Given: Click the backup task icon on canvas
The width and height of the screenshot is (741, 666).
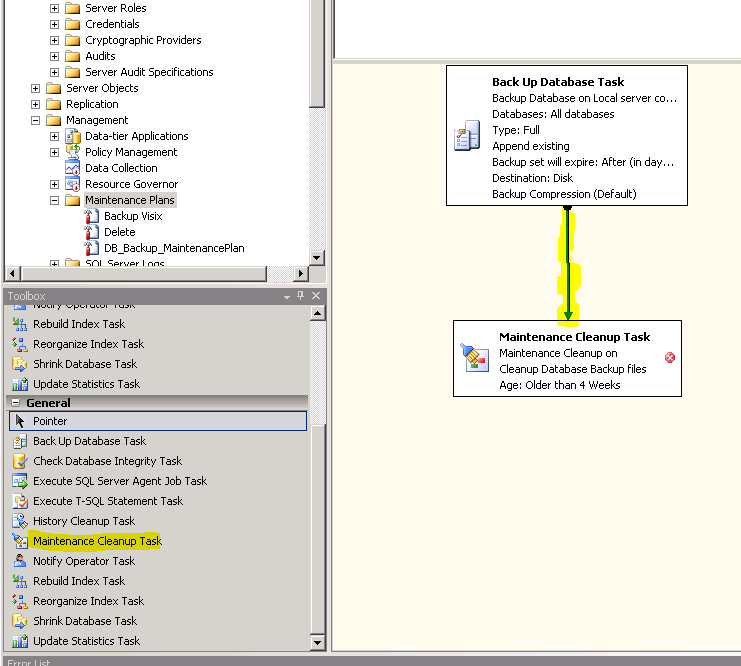Looking at the screenshot, I should 467,136.
